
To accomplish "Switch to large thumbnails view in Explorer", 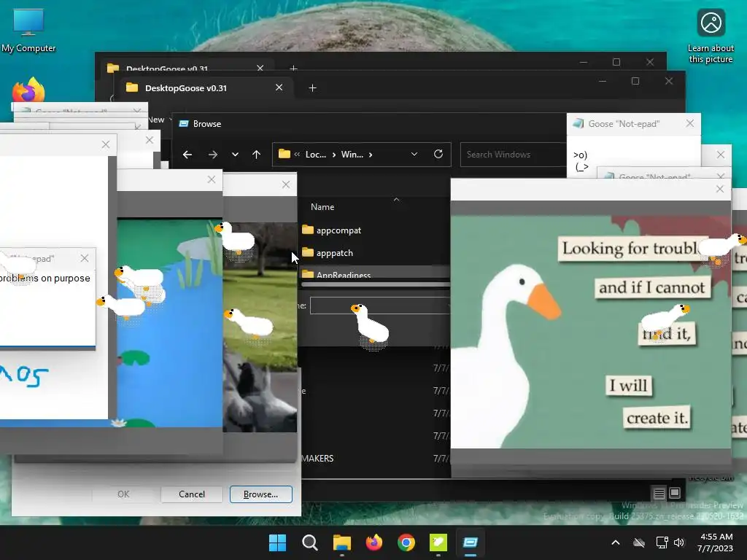I will pos(675,493).
